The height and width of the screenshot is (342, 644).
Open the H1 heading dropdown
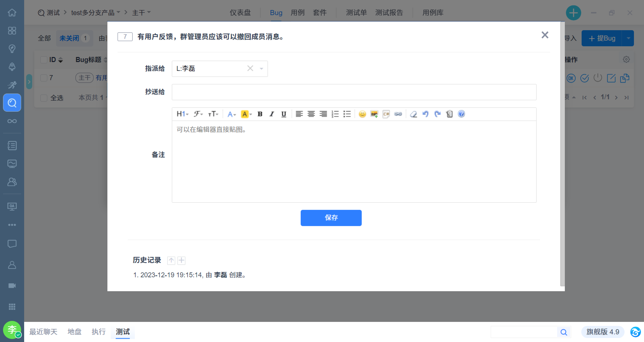click(x=182, y=114)
